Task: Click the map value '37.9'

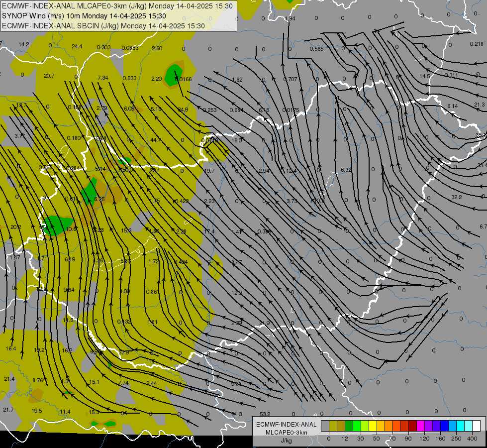Action: point(123,352)
